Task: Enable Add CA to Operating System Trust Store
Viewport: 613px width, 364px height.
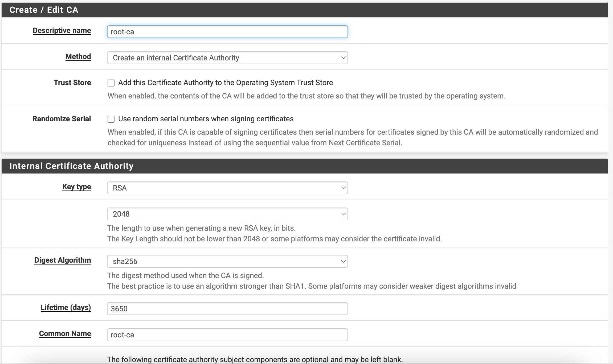Action: click(111, 83)
